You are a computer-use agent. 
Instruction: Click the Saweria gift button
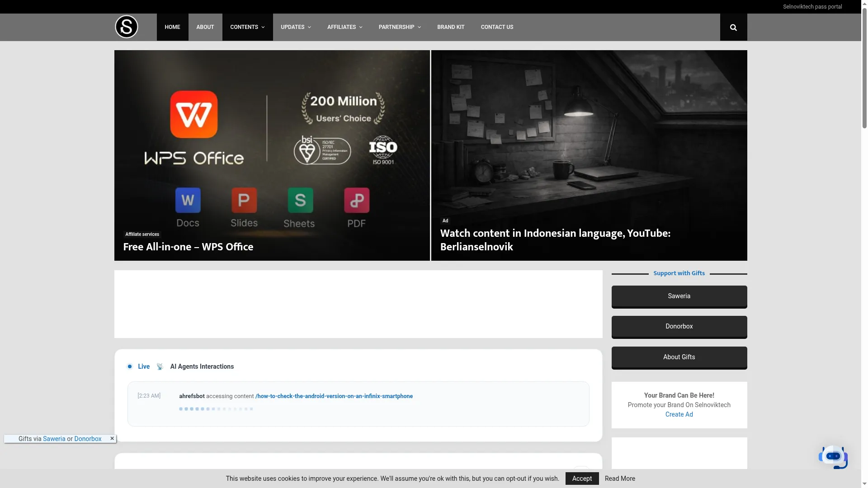coord(679,296)
